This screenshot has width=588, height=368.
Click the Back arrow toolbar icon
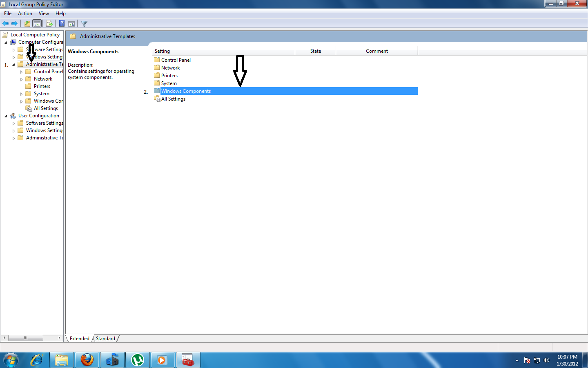[5, 24]
